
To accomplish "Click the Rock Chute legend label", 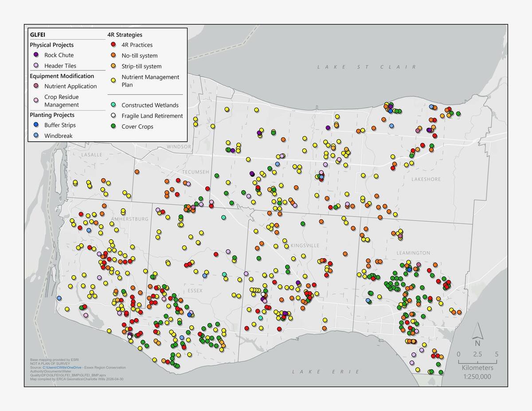I will point(59,55).
